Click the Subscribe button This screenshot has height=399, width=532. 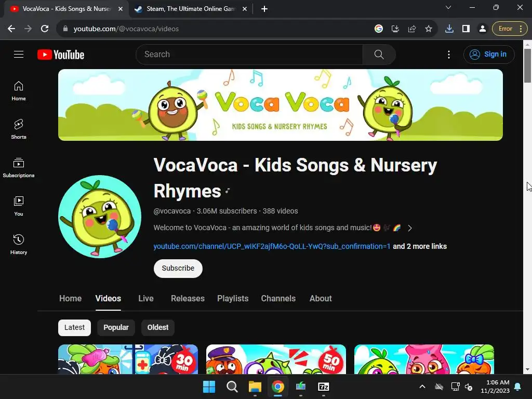point(178,269)
